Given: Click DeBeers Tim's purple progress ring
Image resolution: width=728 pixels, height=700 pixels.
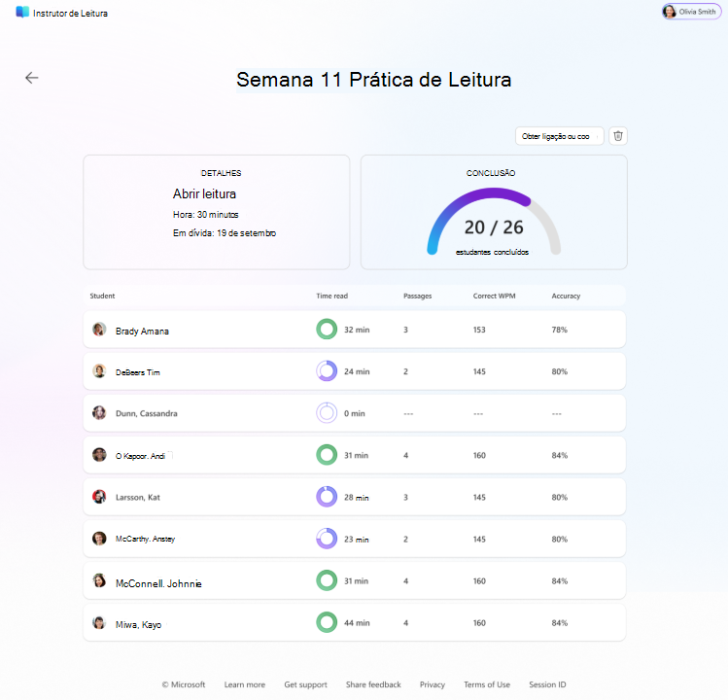Looking at the screenshot, I should (x=327, y=371).
